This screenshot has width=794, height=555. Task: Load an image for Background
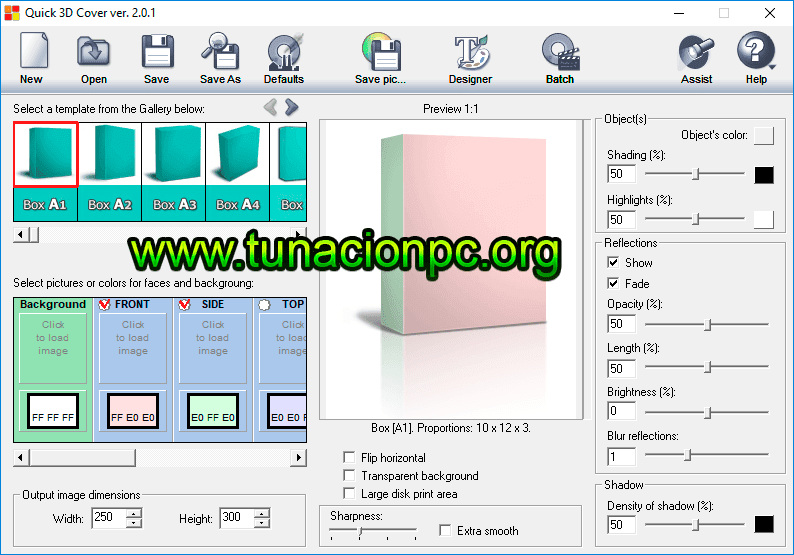click(x=53, y=348)
